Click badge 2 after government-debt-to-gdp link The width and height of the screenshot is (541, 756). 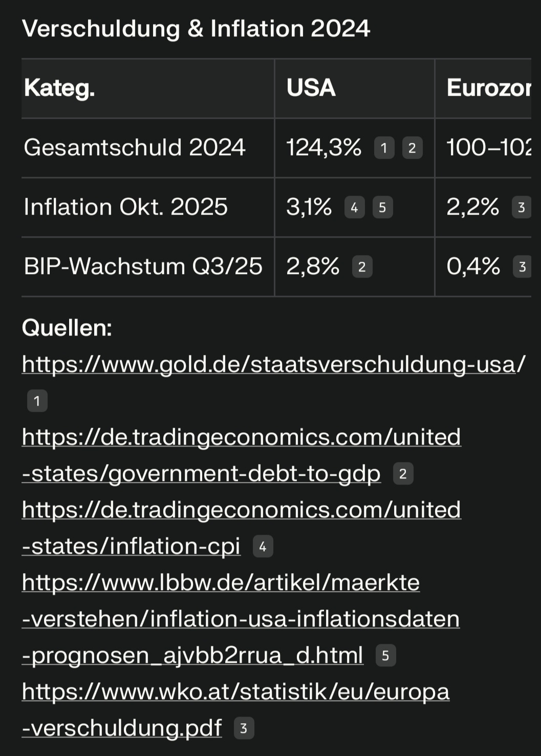click(x=403, y=474)
